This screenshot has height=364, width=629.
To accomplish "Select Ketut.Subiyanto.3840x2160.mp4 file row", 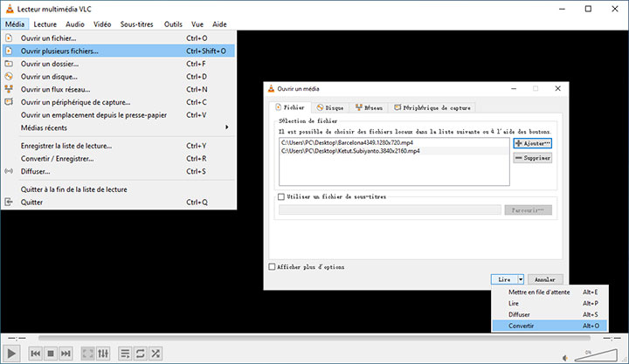I will point(394,151).
